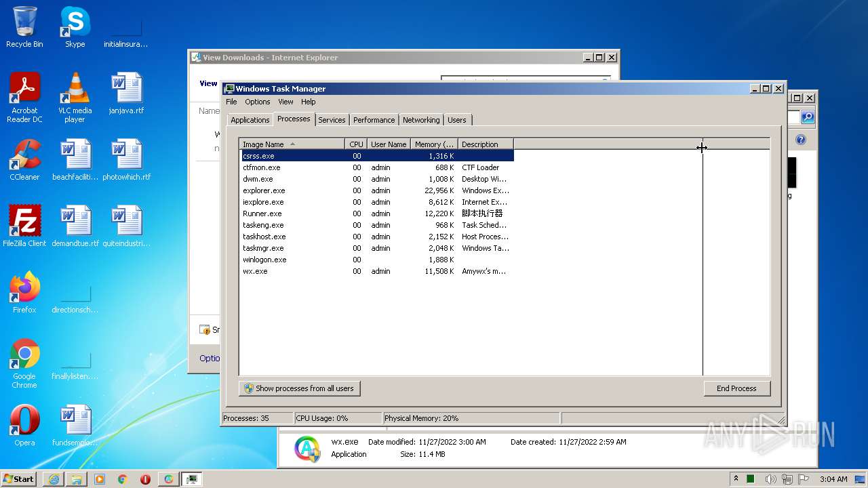Viewport: 868px width, 488px height.
Task: Open Acrobat Reader DC shortcut
Action: pos(24,97)
